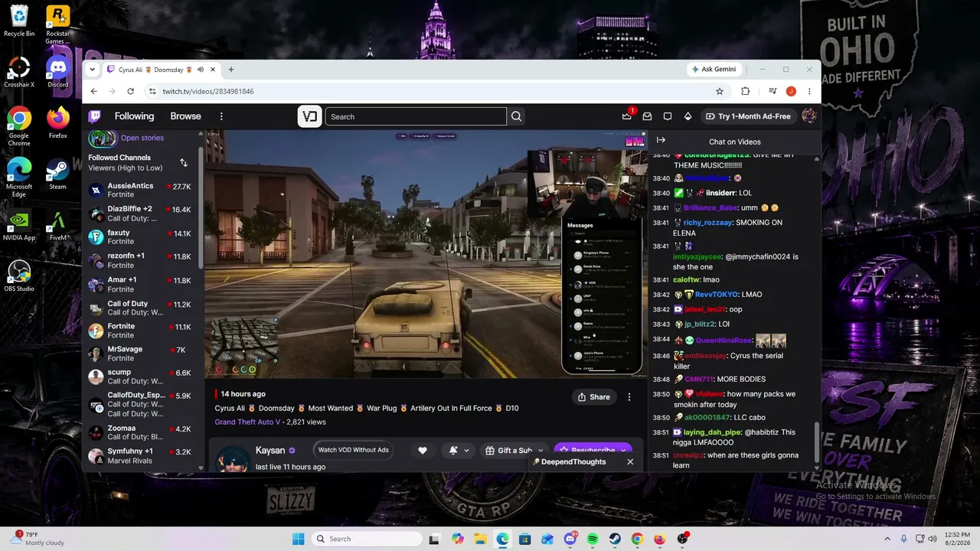Open the more options menu beside Share
The height and width of the screenshot is (551, 980).
click(629, 397)
